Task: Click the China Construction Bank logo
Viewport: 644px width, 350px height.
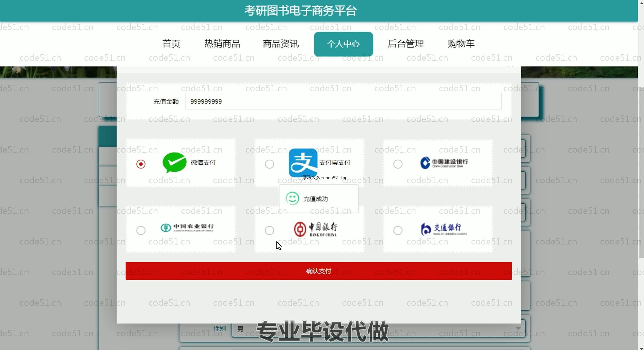Action: tap(444, 163)
